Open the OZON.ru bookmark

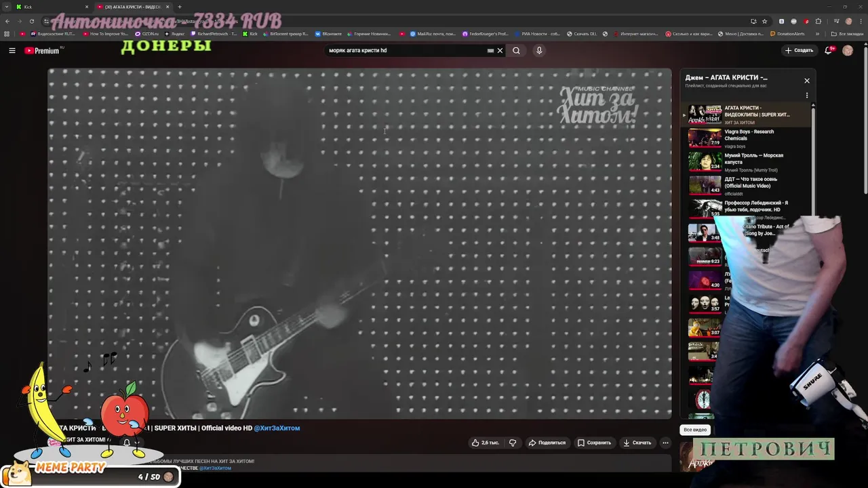[146, 34]
